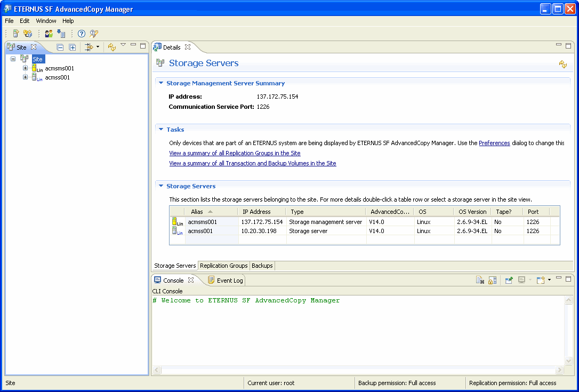The height and width of the screenshot is (392, 579).
Task: Open the File menu
Action: (x=9, y=21)
